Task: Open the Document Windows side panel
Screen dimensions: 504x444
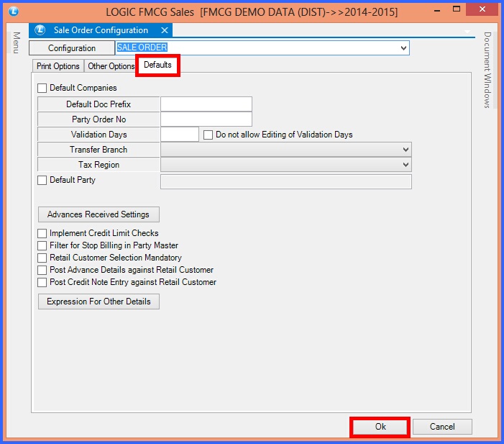Action: click(x=487, y=70)
